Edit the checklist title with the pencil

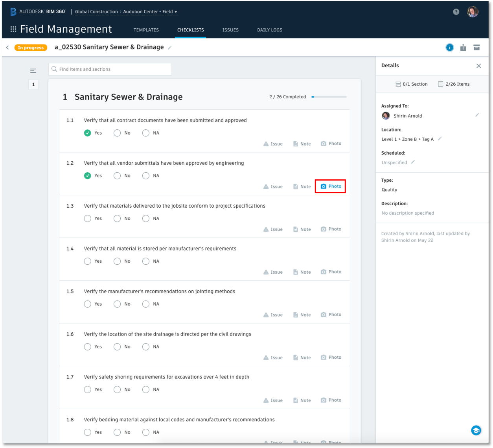click(x=169, y=47)
